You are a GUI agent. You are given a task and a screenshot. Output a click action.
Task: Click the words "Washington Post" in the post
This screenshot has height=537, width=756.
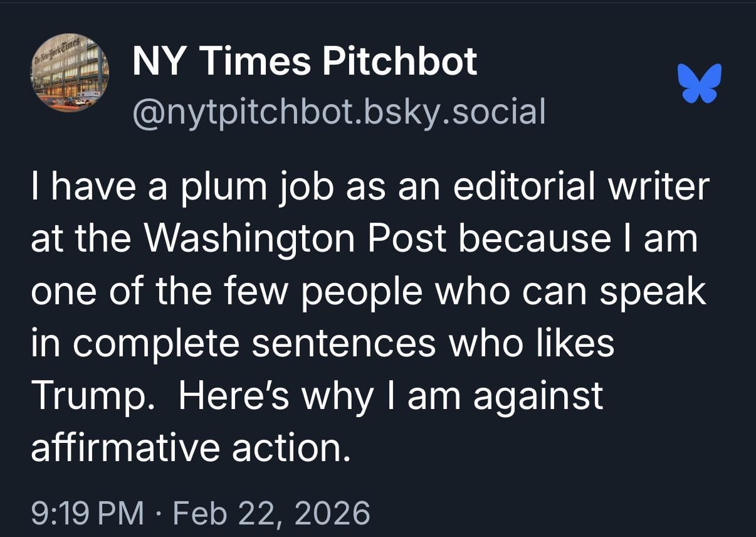point(297,239)
